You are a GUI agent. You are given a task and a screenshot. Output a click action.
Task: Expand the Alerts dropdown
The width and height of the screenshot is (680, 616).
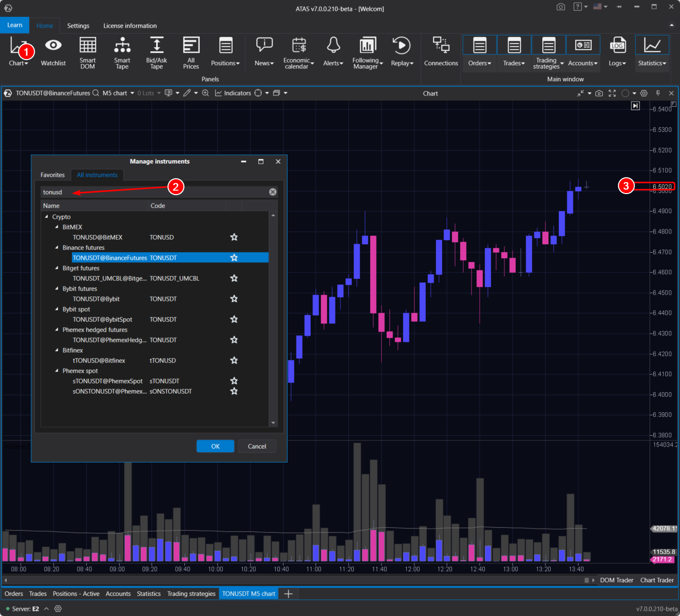point(333,52)
